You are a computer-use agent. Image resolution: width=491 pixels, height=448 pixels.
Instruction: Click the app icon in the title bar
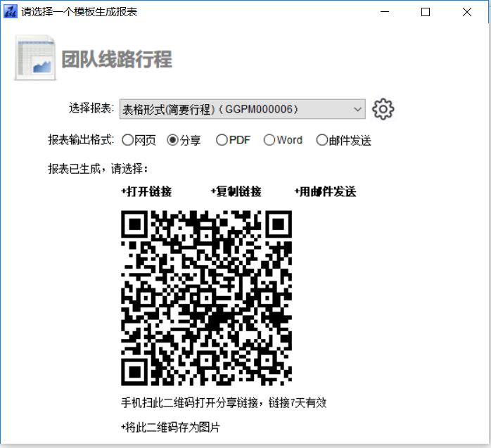pyautogui.click(x=10, y=12)
